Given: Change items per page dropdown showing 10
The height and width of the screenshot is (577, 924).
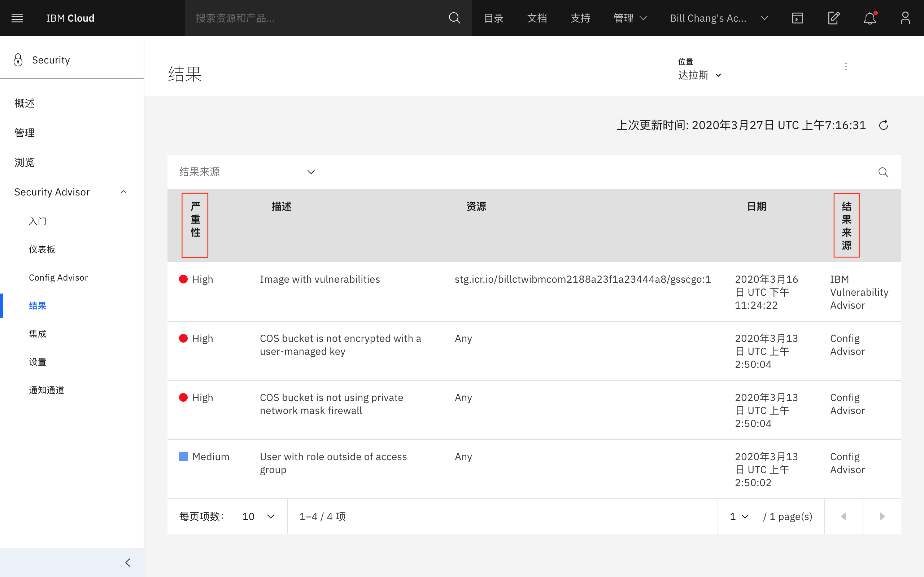Looking at the screenshot, I should point(258,516).
